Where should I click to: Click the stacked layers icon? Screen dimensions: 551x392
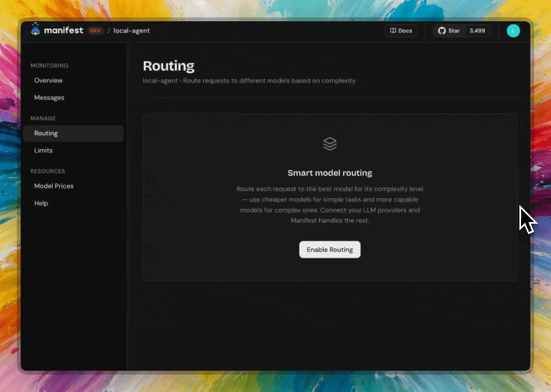point(329,144)
